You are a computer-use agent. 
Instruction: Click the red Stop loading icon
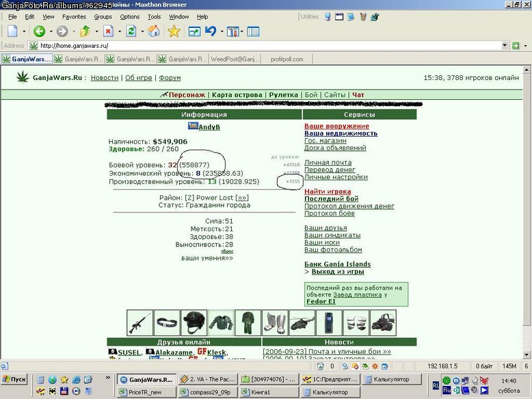[x=108, y=31]
